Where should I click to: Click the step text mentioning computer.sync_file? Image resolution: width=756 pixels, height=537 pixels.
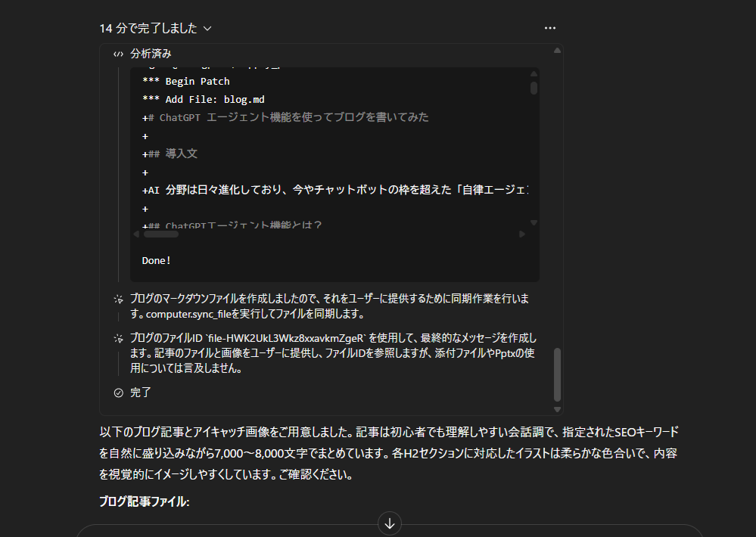point(330,306)
